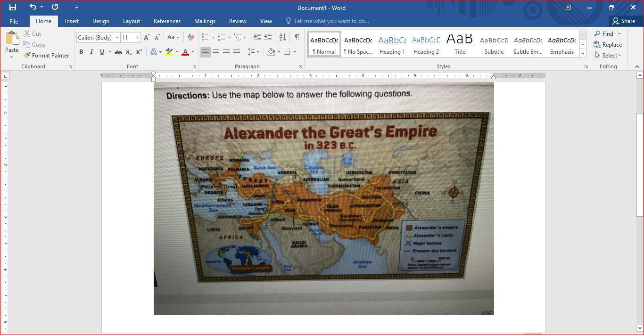This screenshot has width=644, height=335.
Task: Expand the Styles gallery more button
Action: click(583, 54)
